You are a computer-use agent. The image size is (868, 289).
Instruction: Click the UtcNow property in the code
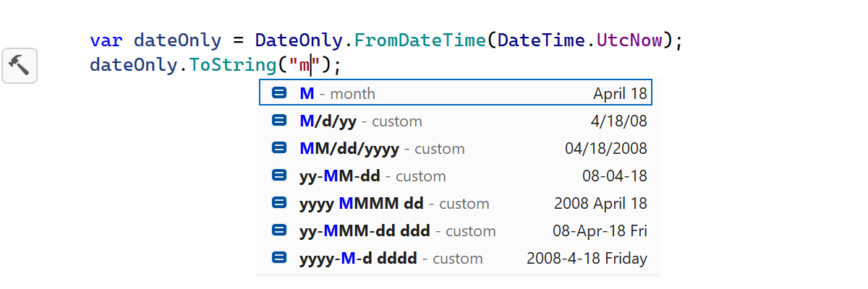coord(629,40)
